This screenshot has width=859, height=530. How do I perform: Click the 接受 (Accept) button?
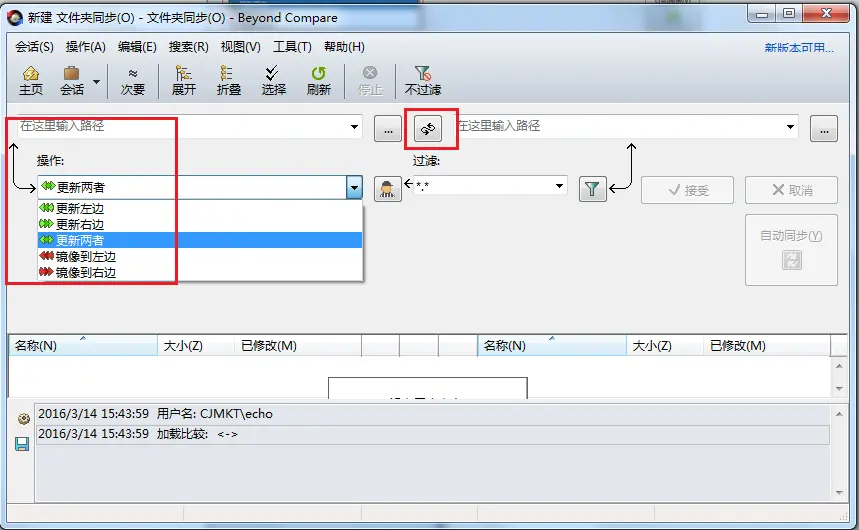pos(688,190)
